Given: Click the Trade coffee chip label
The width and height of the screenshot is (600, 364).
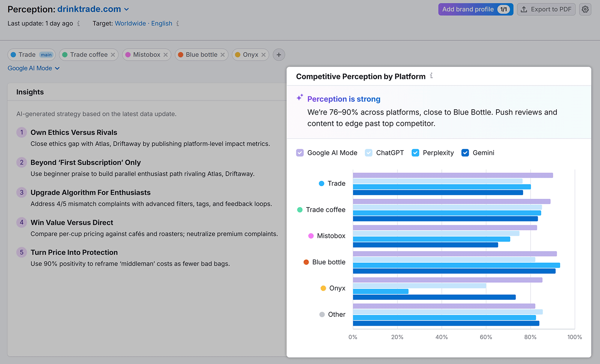Looking at the screenshot, I should click(89, 55).
